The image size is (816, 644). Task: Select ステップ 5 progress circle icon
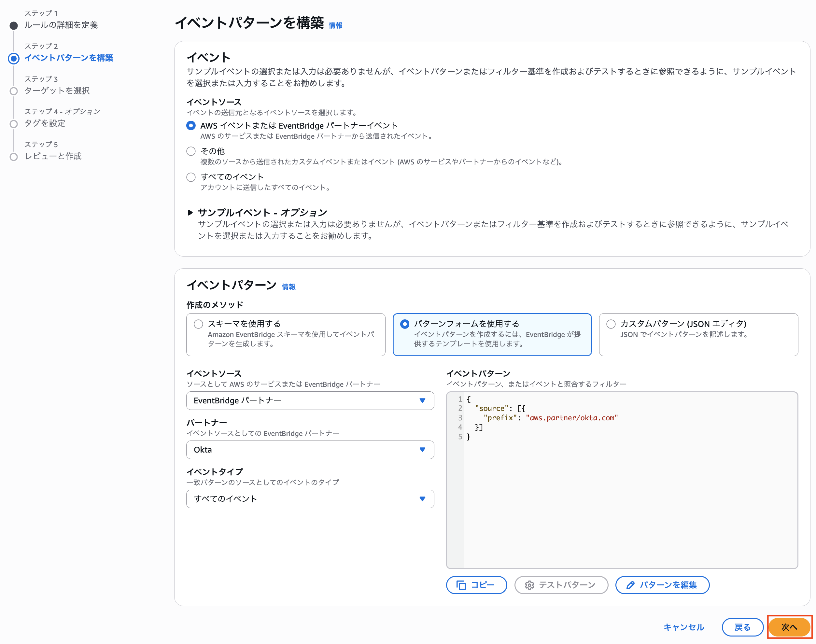(x=14, y=157)
